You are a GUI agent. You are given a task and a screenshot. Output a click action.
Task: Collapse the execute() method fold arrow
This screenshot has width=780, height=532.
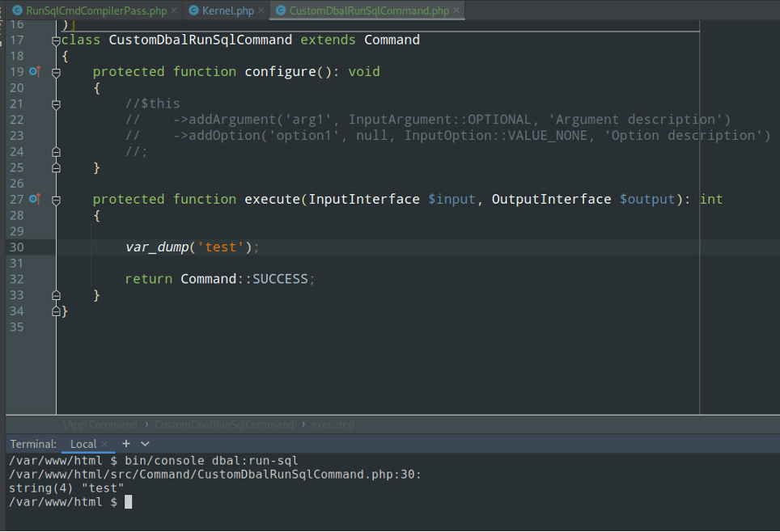[55, 199]
